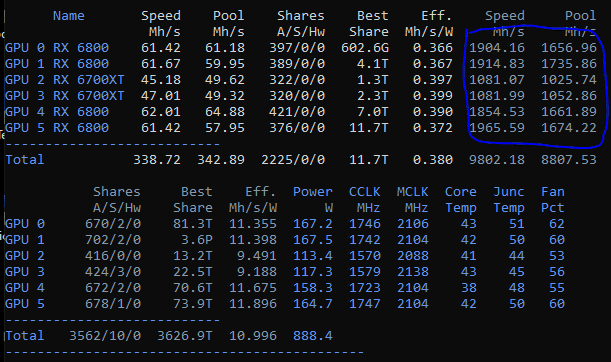The width and height of the screenshot is (611, 362).
Task: Click core clock 1746
Action: pos(365,224)
